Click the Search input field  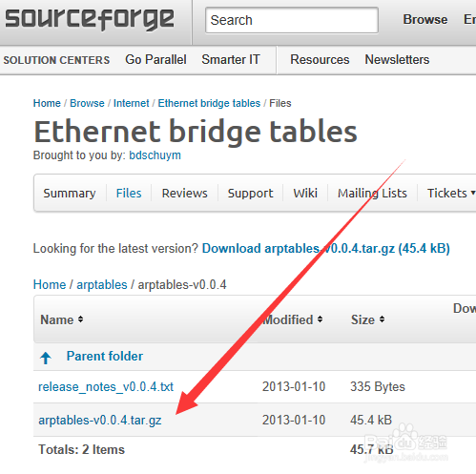pyautogui.click(x=292, y=20)
